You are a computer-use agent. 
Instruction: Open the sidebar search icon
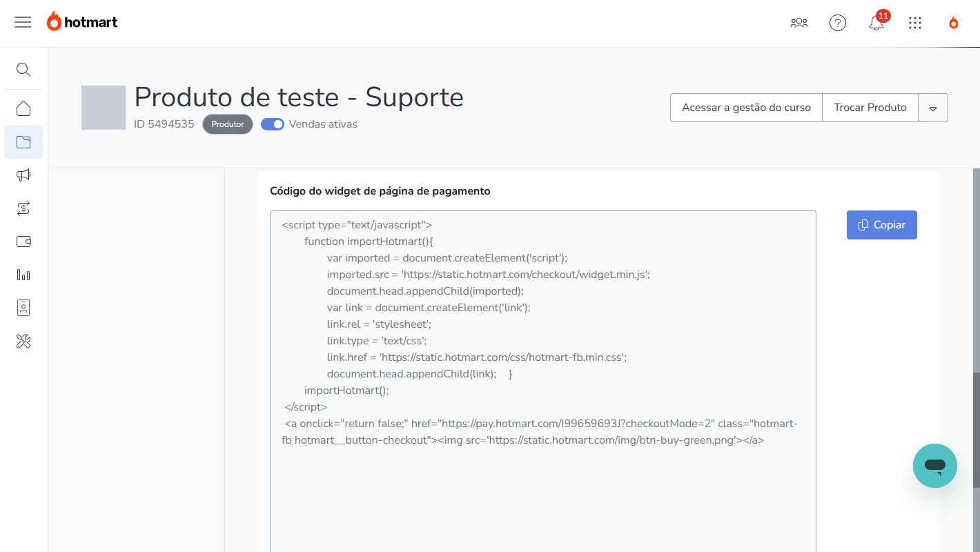(23, 70)
